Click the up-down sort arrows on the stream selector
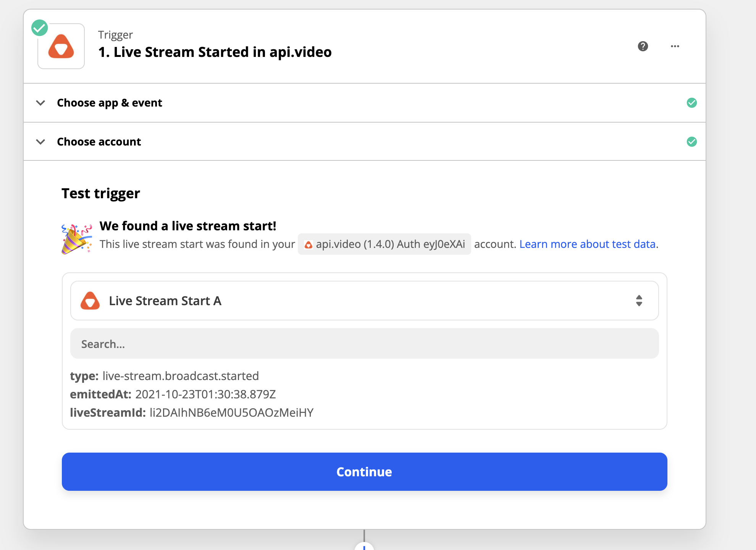Viewport: 756px width, 550px height. [x=639, y=301]
